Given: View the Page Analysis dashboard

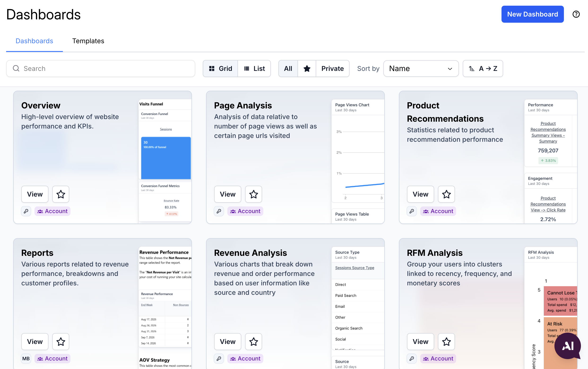Looking at the screenshot, I should pyautogui.click(x=228, y=194).
